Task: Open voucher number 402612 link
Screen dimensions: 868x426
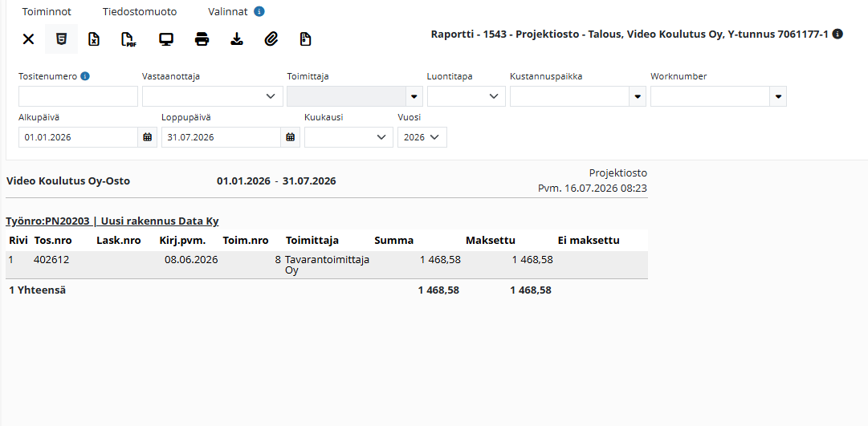Action: coord(51,259)
